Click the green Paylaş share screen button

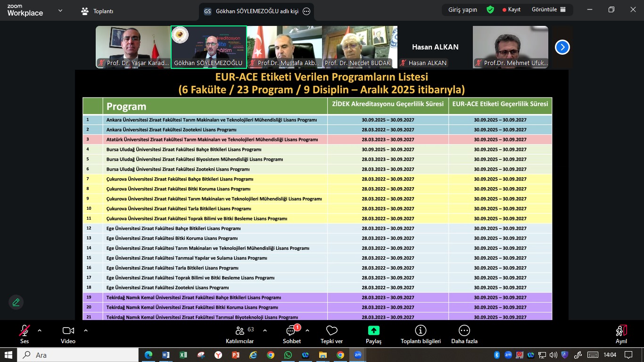coord(373,334)
